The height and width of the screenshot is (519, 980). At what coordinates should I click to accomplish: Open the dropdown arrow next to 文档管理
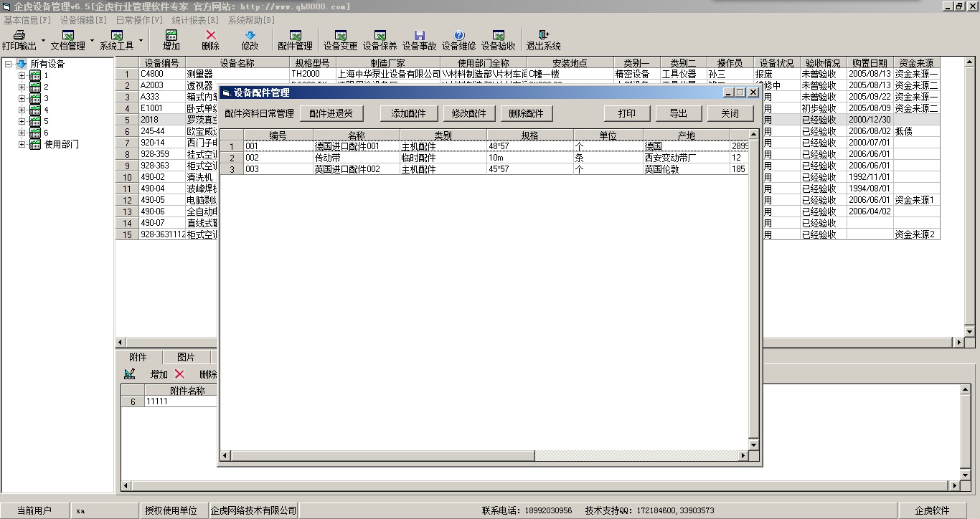[92, 40]
